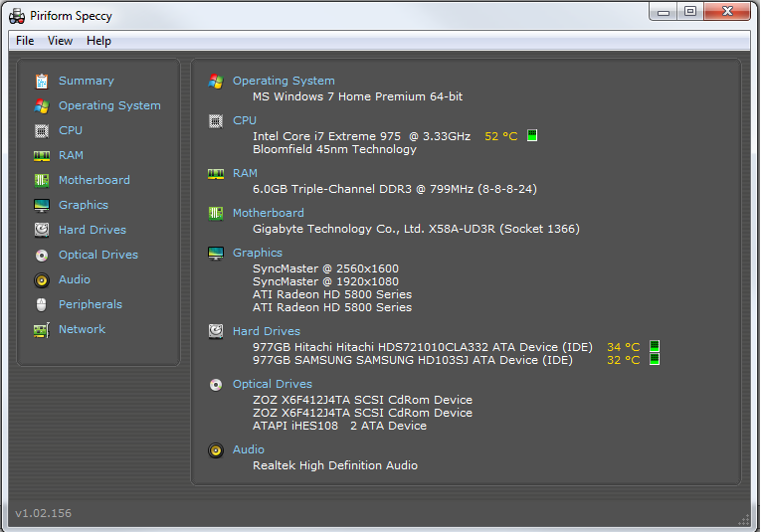The height and width of the screenshot is (532, 761).
Task: Click the Optical Drives heading in main panel
Action: [x=273, y=384]
